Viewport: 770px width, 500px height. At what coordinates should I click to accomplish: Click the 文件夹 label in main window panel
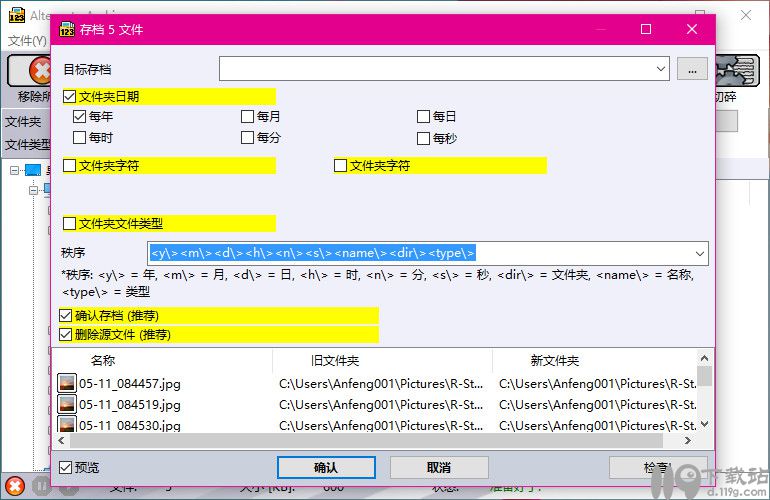(23, 121)
